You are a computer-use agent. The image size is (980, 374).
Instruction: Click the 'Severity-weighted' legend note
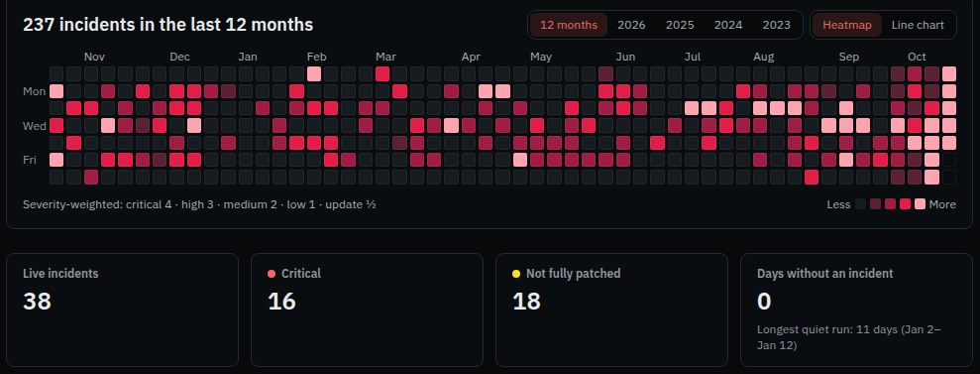[199, 204]
